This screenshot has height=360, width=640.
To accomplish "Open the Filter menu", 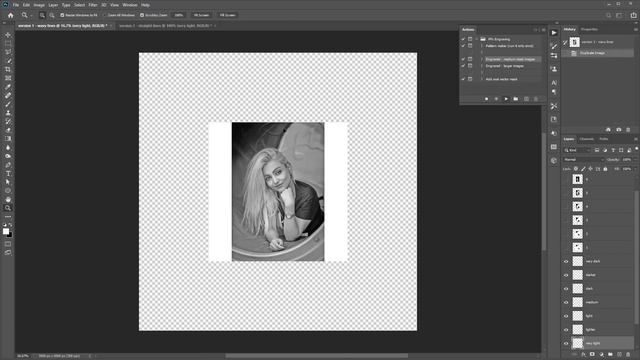I will 93,5.
